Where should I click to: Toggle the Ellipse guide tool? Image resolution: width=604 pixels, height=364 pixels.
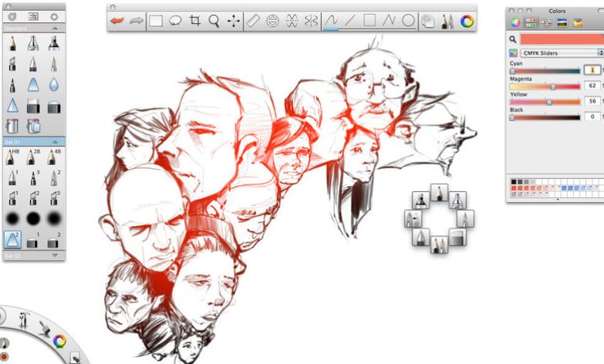(272, 21)
